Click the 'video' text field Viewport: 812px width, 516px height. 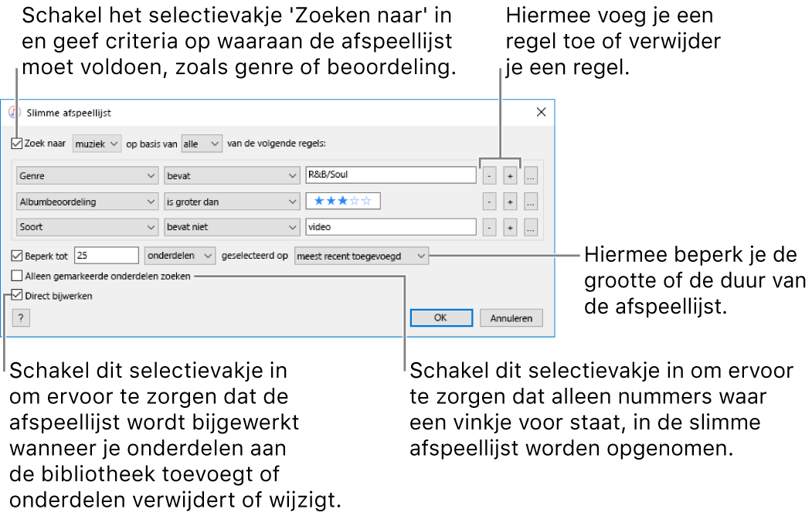point(390,226)
